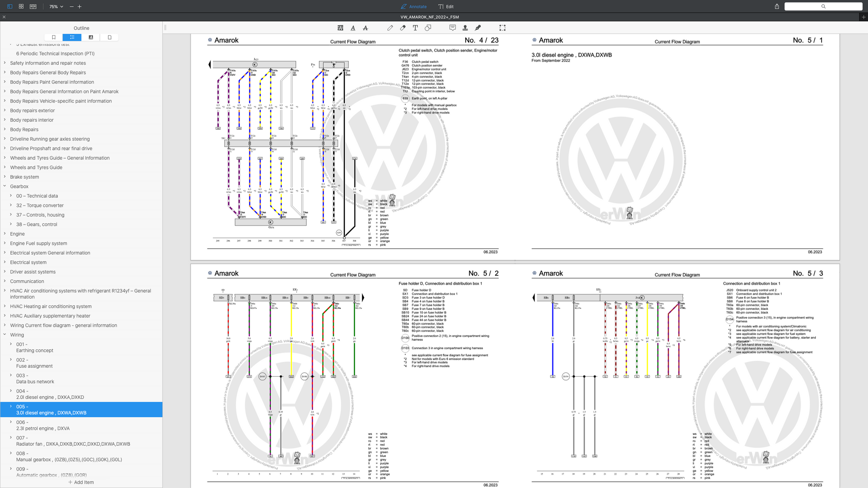
Task: Collapse the Gearbox outline section
Action: click(5, 186)
